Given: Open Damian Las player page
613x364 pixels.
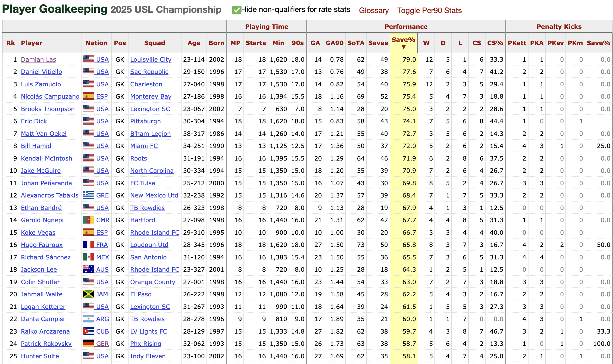Looking at the screenshot, I should 38,59.
